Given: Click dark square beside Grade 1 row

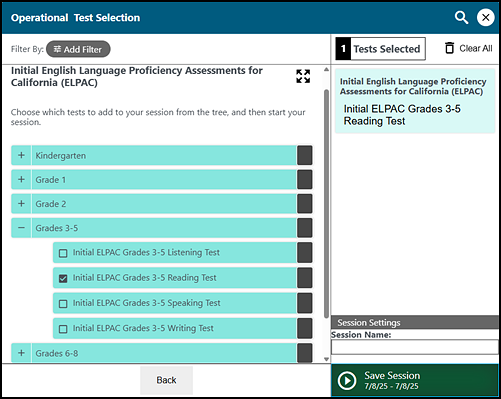Looking at the screenshot, I should pyautogui.click(x=305, y=180).
